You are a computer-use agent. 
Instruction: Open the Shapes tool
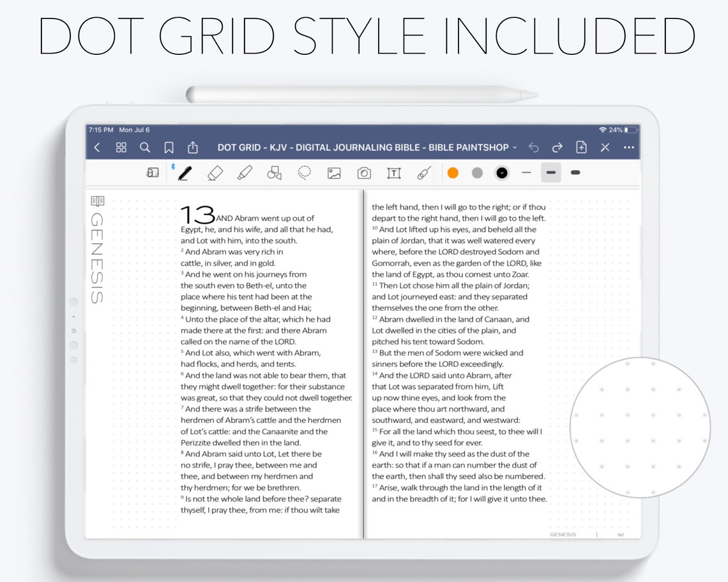pyautogui.click(x=274, y=172)
